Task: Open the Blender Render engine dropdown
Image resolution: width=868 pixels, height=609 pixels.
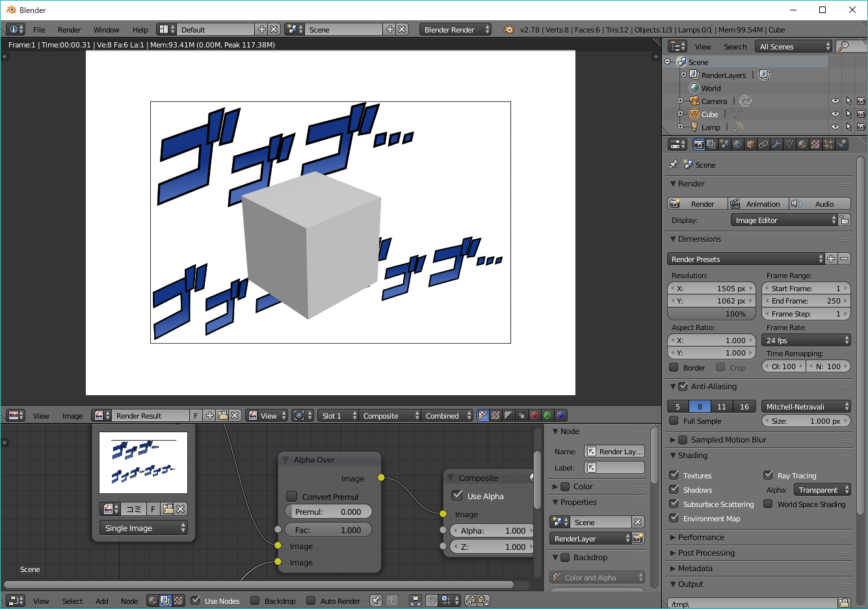Action: [456, 29]
